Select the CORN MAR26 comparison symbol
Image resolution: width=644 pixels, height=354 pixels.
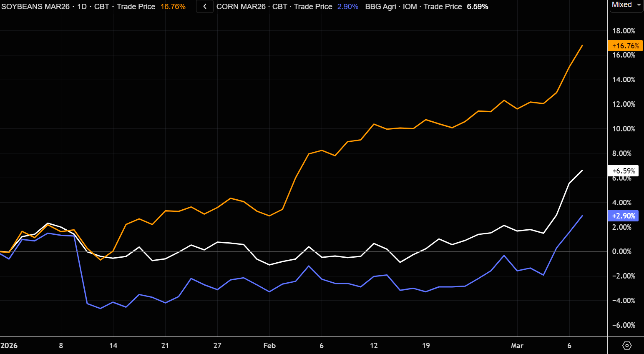tap(241, 7)
